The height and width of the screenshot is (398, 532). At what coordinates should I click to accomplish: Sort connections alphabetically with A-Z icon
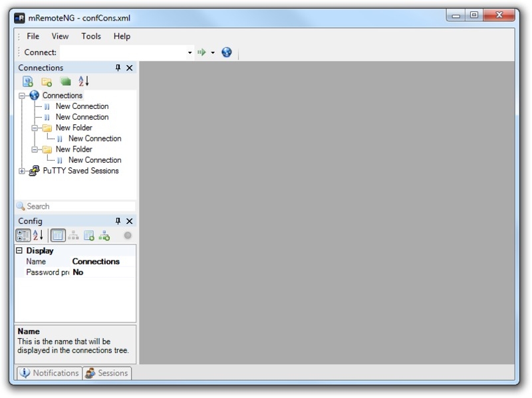(x=84, y=81)
